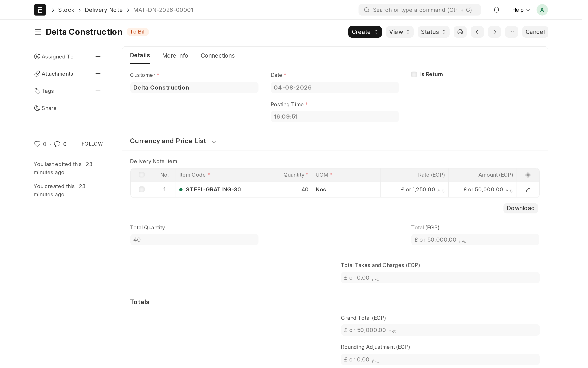Tick the Is Return checkbox

tap(414, 74)
